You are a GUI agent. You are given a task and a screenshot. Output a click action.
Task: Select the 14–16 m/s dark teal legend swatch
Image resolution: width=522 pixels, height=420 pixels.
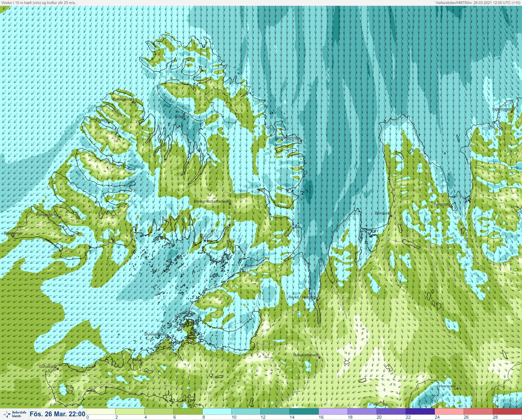pos(304,411)
